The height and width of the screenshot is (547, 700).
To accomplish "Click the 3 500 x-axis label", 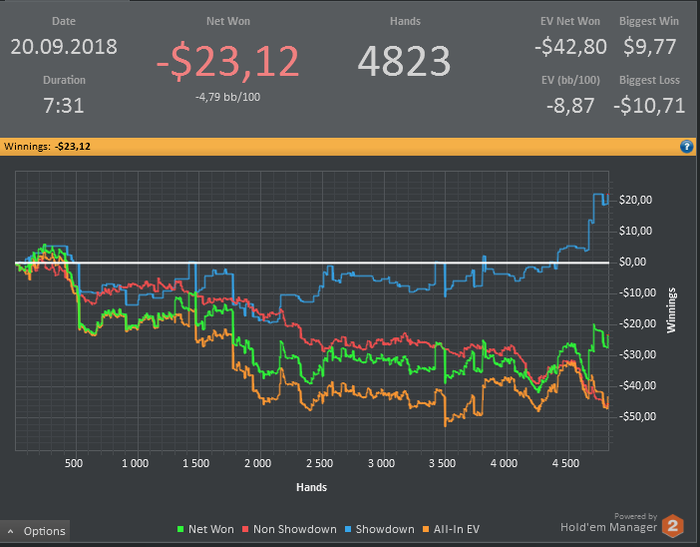I will point(442,463).
